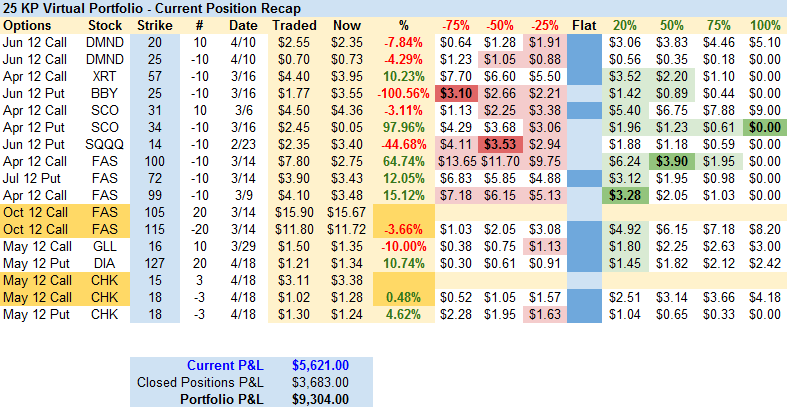Screen dimensions: 787x407
Task: Click the Flat column header
Action: [x=583, y=24]
